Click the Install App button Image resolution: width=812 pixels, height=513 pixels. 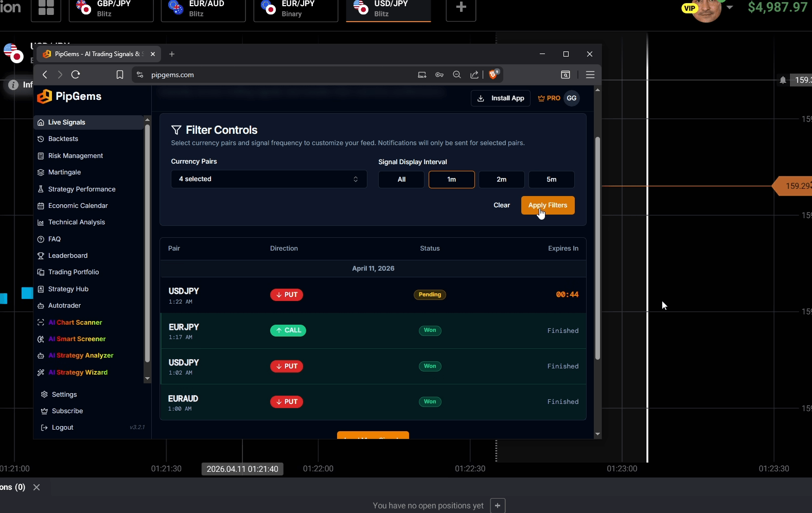click(501, 98)
